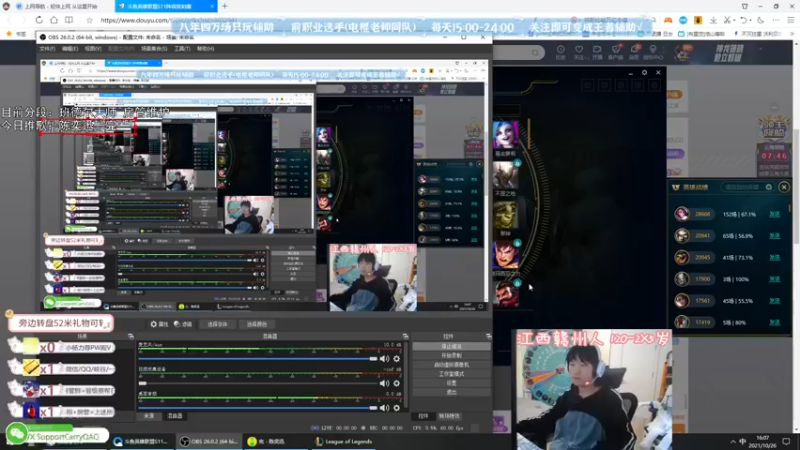
Task: Reload the browser page
Action: [39, 20]
